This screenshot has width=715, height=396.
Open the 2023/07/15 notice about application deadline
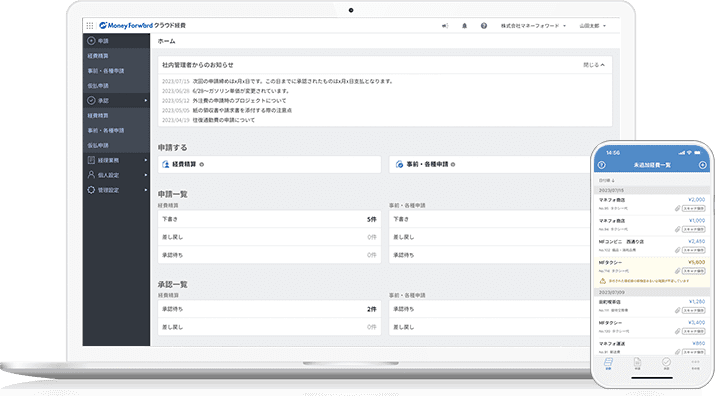pyautogui.click(x=277, y=81)
